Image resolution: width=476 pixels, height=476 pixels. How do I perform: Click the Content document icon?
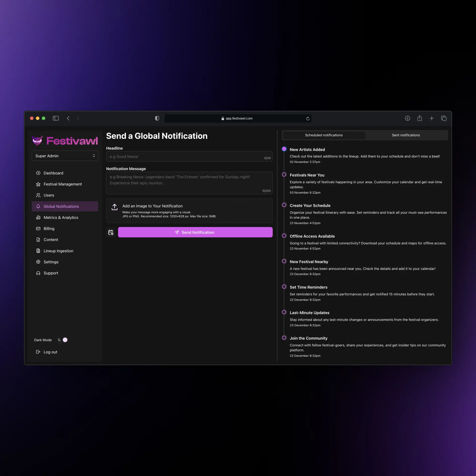coord(38,239)
